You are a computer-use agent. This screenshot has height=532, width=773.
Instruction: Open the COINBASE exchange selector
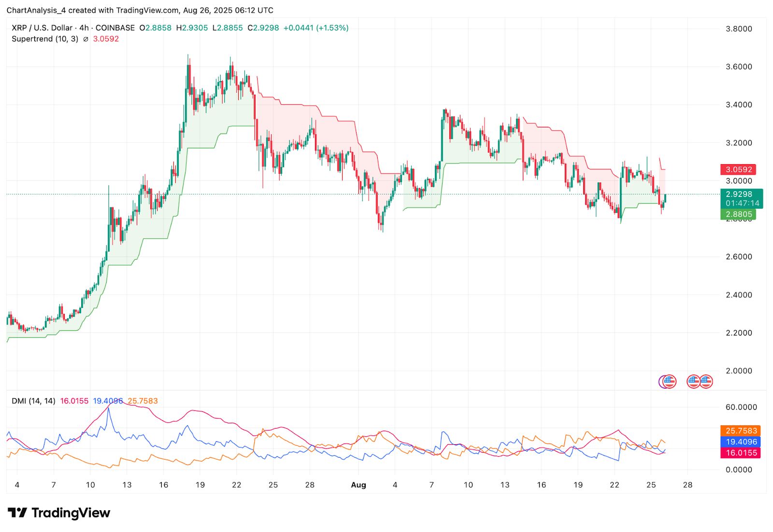point(115,28)
